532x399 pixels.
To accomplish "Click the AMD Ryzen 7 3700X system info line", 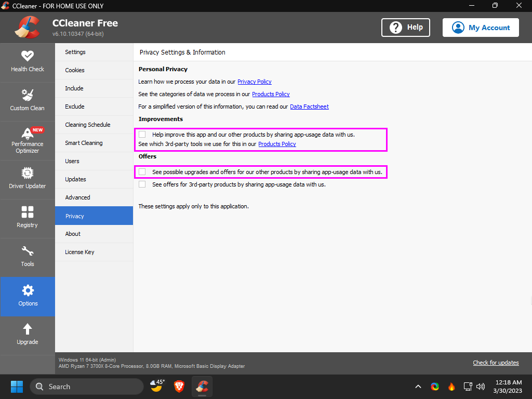I will pyautogui.click(x=152, y=366).
